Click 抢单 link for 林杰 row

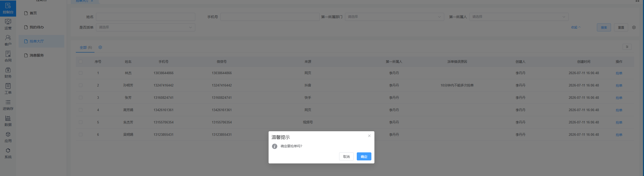pos(619,73)
